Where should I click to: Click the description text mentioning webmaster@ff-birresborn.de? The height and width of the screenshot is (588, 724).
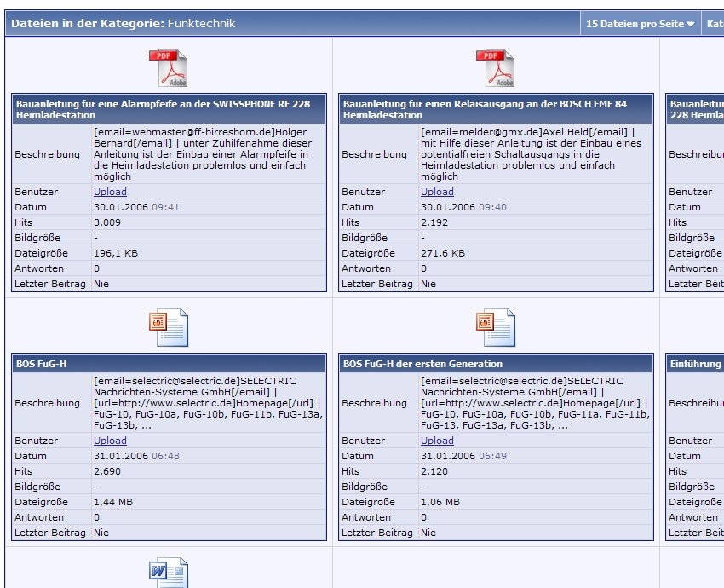point(203,154)
